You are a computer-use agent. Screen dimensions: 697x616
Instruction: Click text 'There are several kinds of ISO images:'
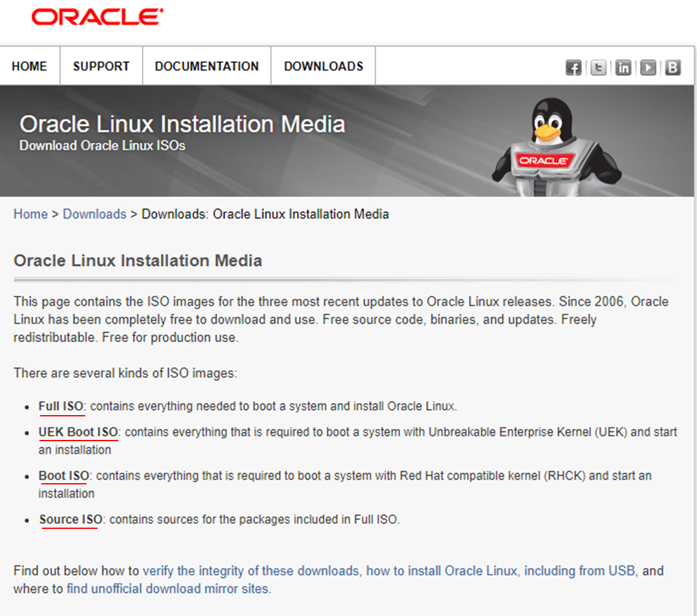[125, 373]
